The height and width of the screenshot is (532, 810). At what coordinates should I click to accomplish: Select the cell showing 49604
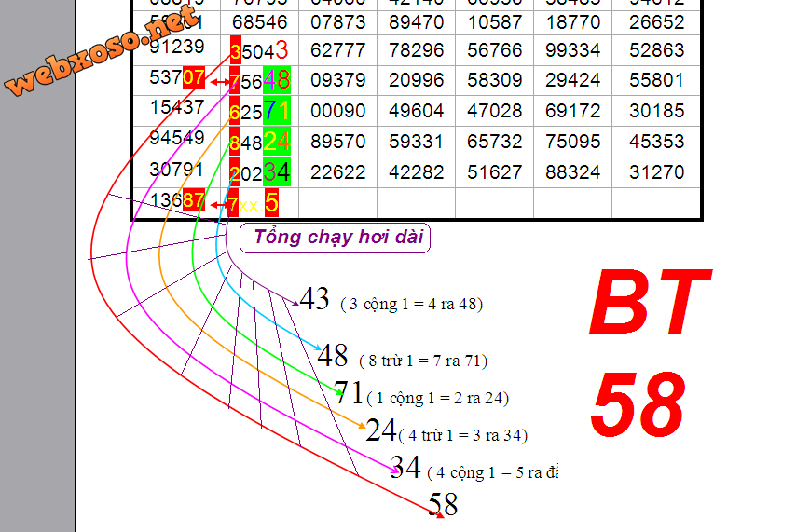pyautogui.click(x=416, y=111)
